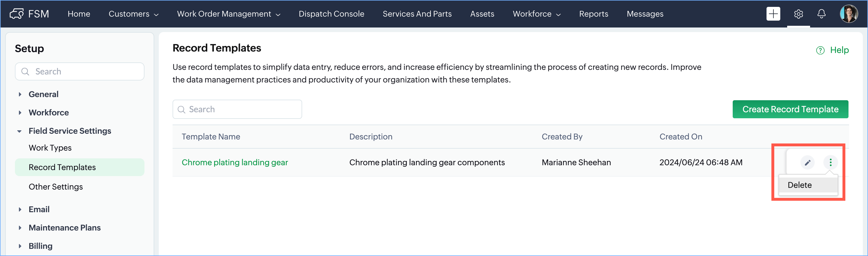Select Work Types in the sidebar
The height and width of the screenshot is (256, 868).
(x=50, y=148)
